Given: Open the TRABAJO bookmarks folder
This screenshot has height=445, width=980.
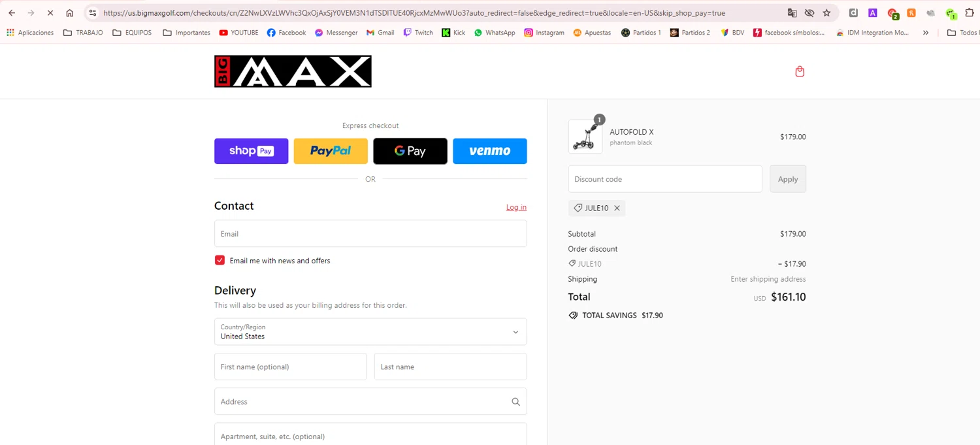Looking at the screenshot, I should pos(83,32).
